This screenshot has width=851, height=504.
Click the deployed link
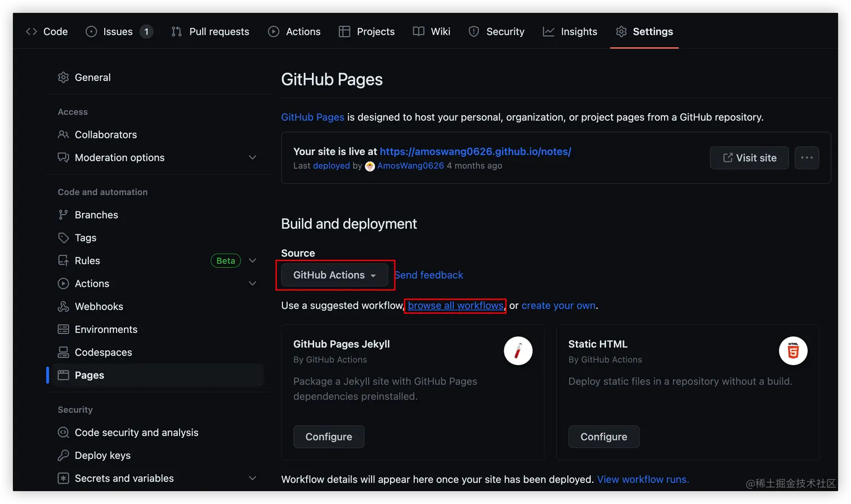pyautogui.click(x=332, y=166)
